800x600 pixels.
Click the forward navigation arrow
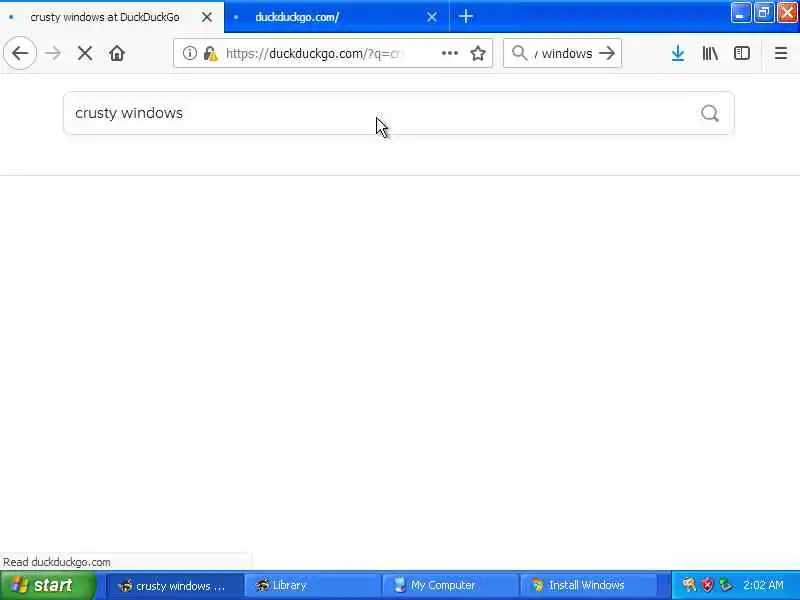coord(53,53)
